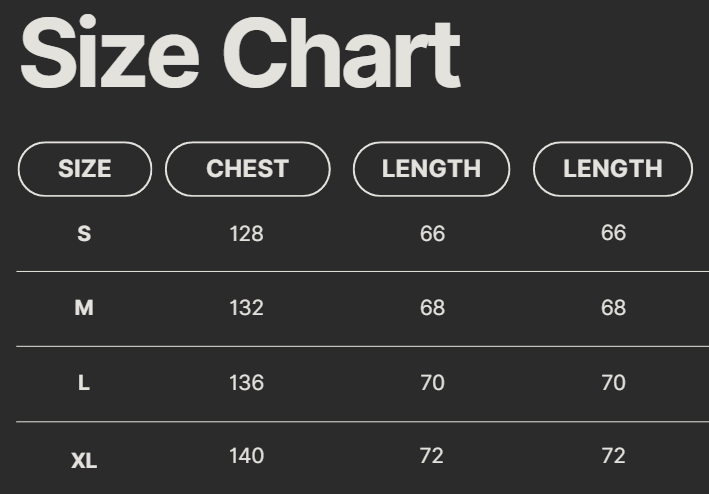Screen dimensions: 709x494
Task: Click the final-column 66 in S row
Action: (613, 233)
